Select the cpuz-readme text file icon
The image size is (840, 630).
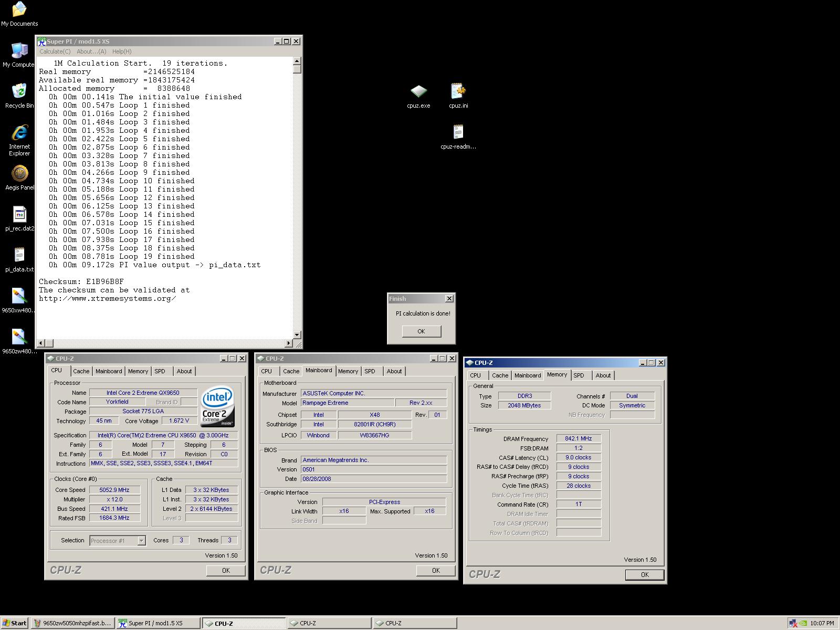click(458, 137)
